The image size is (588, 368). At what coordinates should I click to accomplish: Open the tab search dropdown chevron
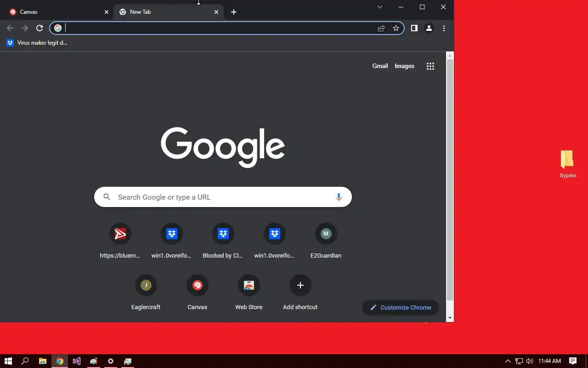[x=380, y=7]
